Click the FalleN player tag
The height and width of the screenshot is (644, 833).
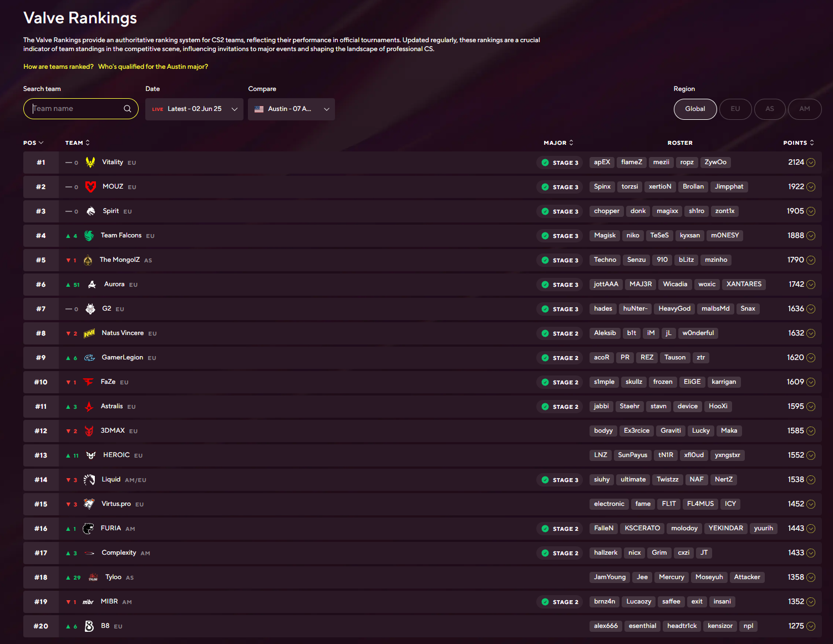(603, 529)
